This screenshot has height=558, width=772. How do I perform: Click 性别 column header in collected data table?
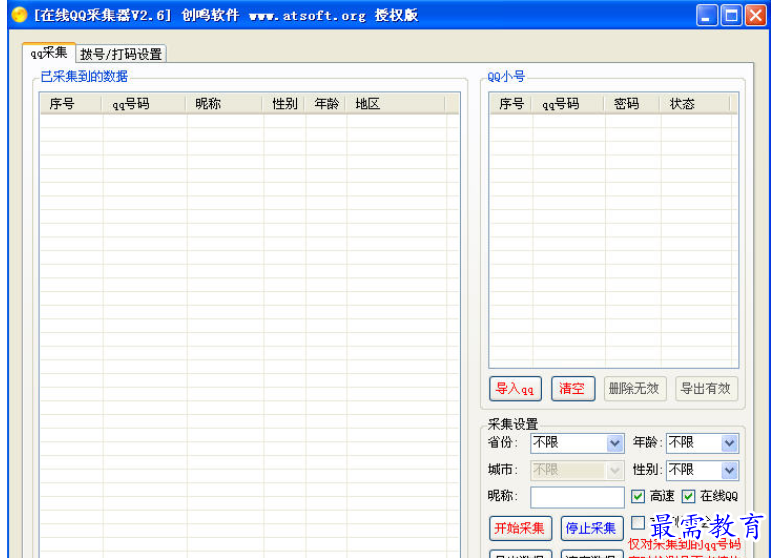284,104
